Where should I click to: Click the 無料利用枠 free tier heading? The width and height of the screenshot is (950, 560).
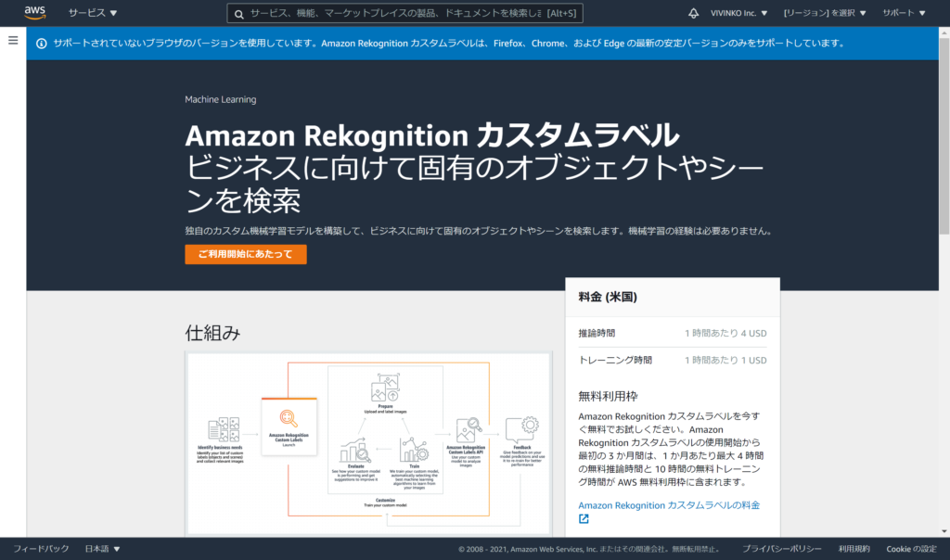point(608,397)
